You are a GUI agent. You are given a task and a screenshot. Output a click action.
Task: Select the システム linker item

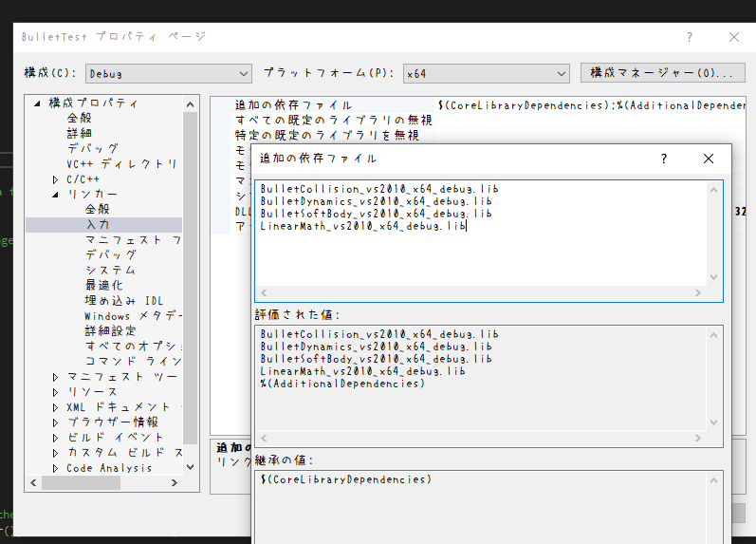point(110,270)
